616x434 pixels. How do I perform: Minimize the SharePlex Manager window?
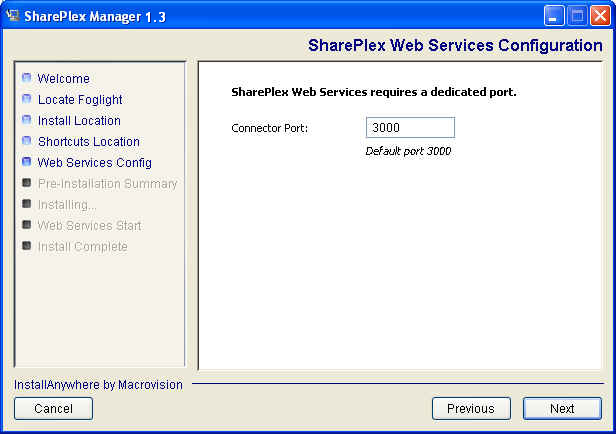click(555, 16)
